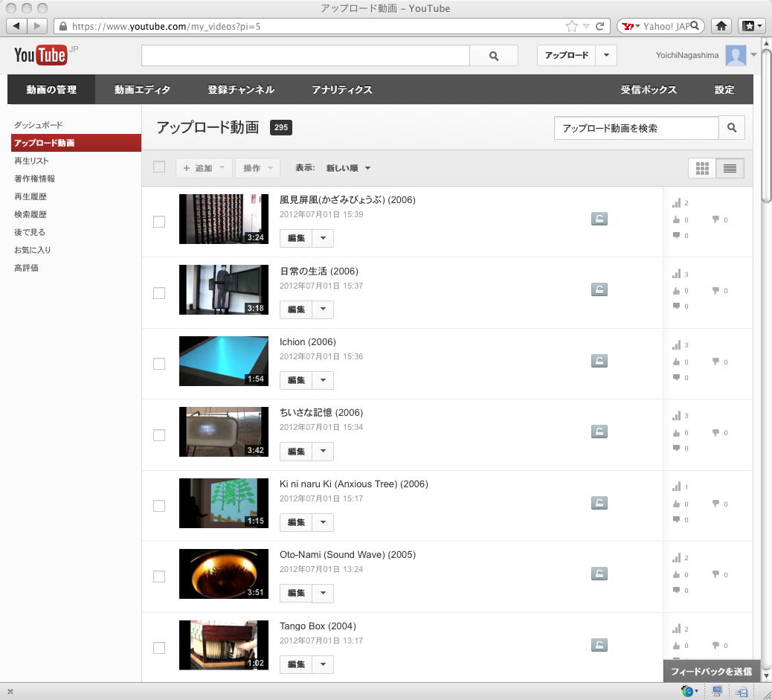This screenshot has height=700, width=772.
Task: Open the アナリティクス tab
Action: pos(342,90)
